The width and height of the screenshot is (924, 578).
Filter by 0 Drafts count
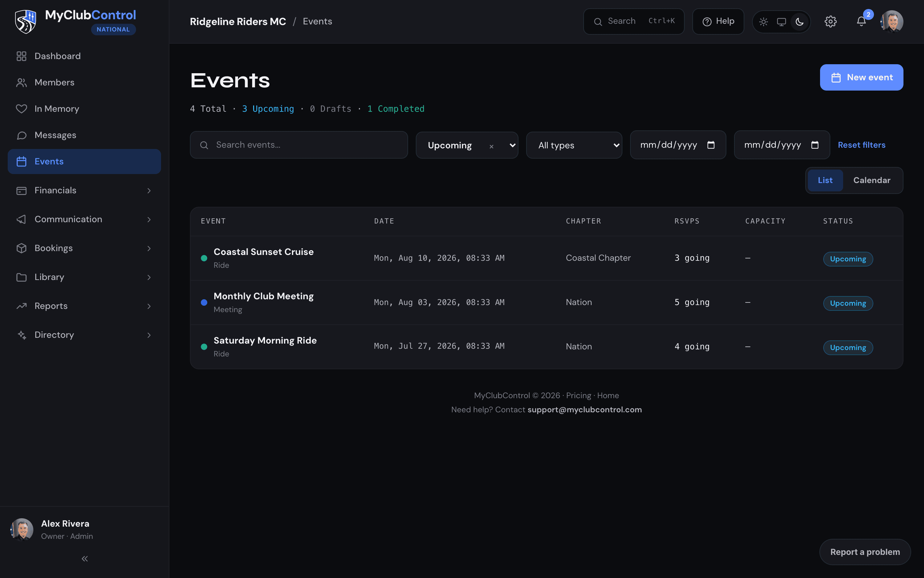point(330,109)
